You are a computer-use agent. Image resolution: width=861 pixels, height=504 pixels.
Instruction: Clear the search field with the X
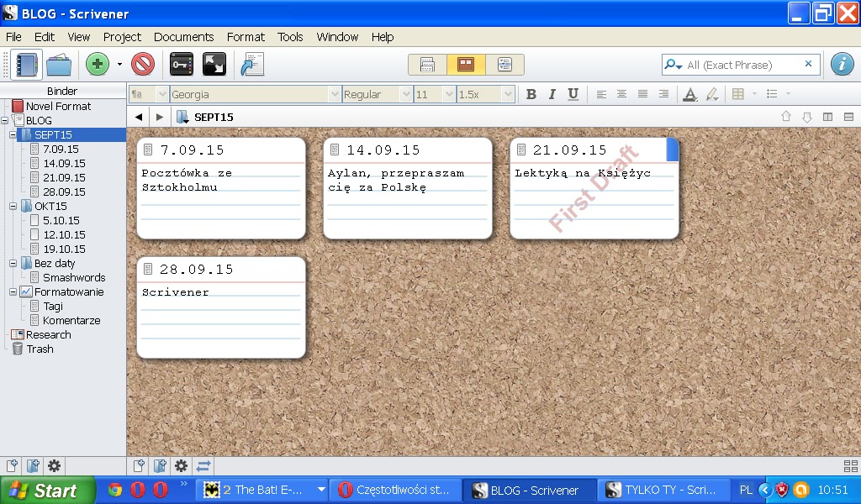click(x=808, y=64)
